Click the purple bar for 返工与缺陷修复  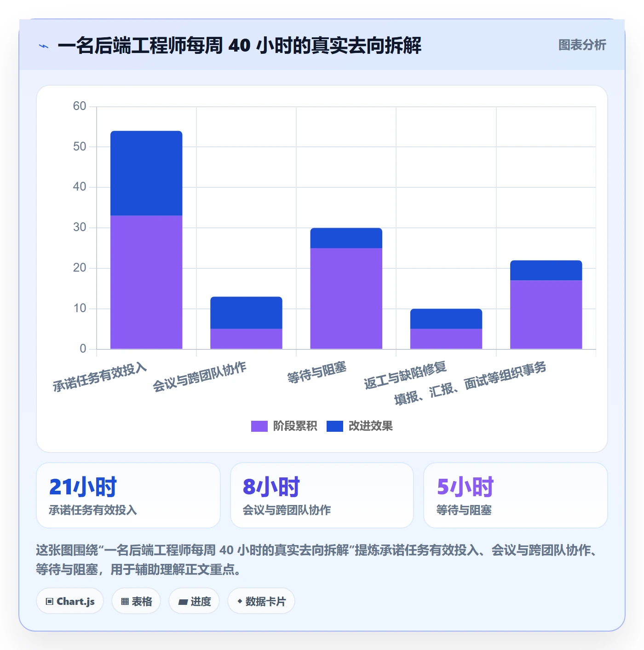pos(446,339)
